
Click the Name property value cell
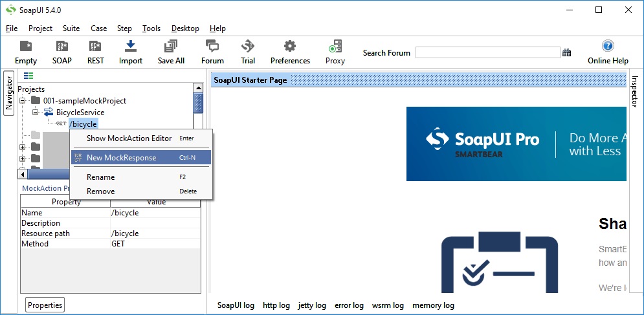[x=156, y=213]
